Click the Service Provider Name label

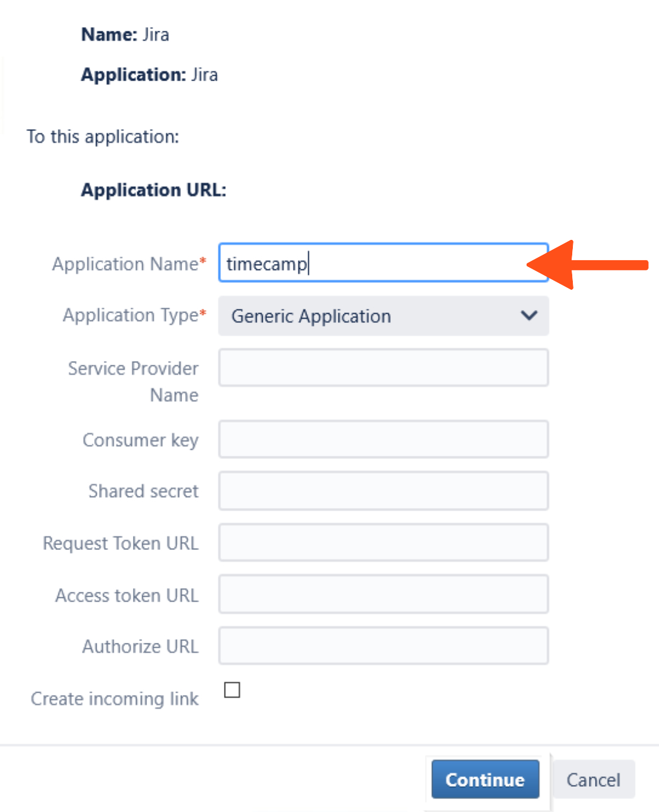(134, 381)
